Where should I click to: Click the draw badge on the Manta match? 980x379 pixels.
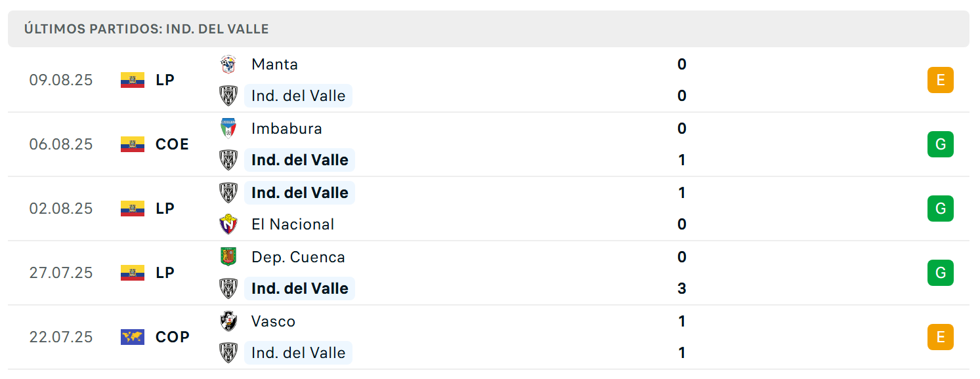pos(940,80)
